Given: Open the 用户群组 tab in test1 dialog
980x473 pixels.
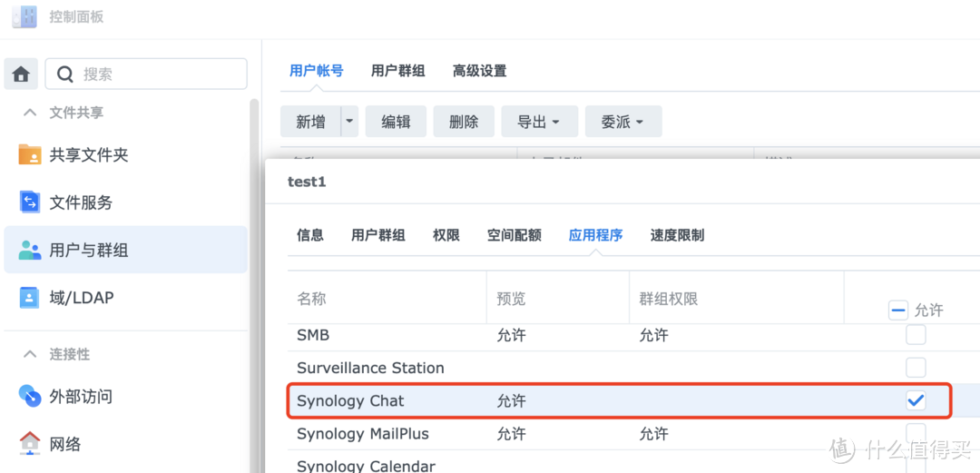Looking at the screenshot, I should click(378, 235).
